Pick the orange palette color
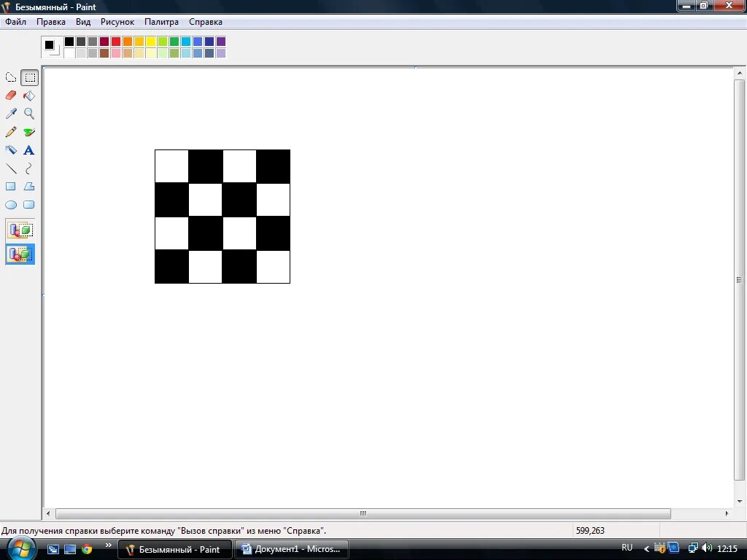This screenshot has width=747, height=560. pyautogui.click(x=128, y=42)
